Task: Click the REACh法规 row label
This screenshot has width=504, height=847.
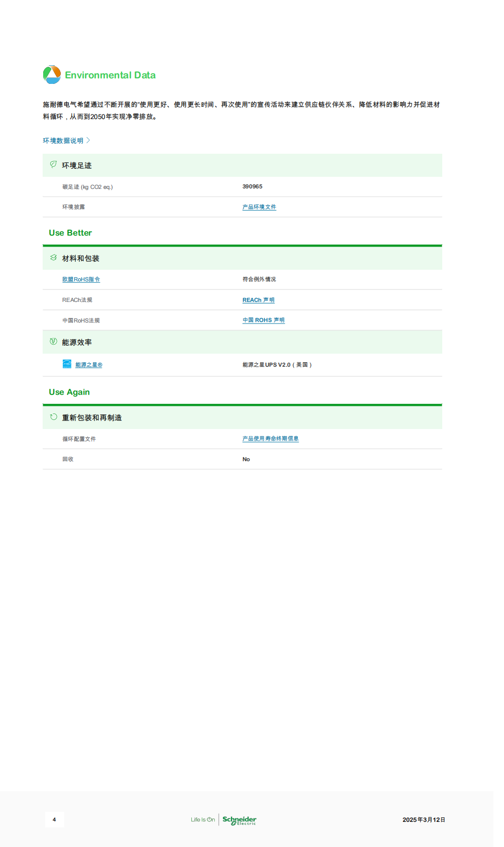Action: point(77,300)
